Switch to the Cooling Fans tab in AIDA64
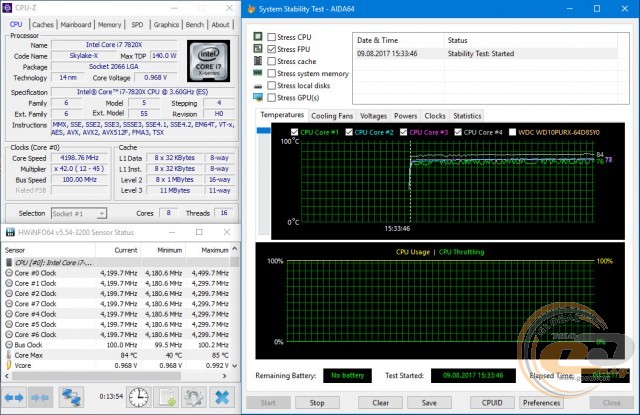Image resolution: width=640 pixels, height=415 pixels. click(332, 116)
